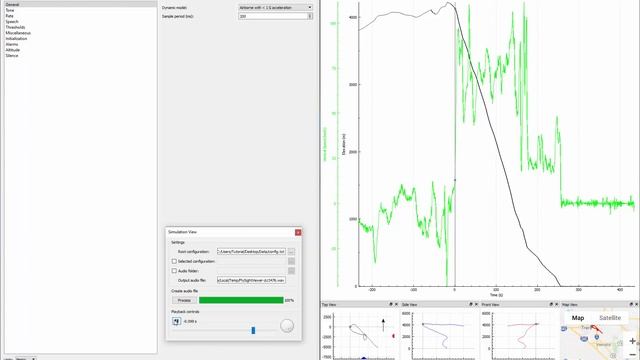The height and width of the screenshot is (360, 640).
Task: Click the playback position slider handle
Action: [253, 330]
